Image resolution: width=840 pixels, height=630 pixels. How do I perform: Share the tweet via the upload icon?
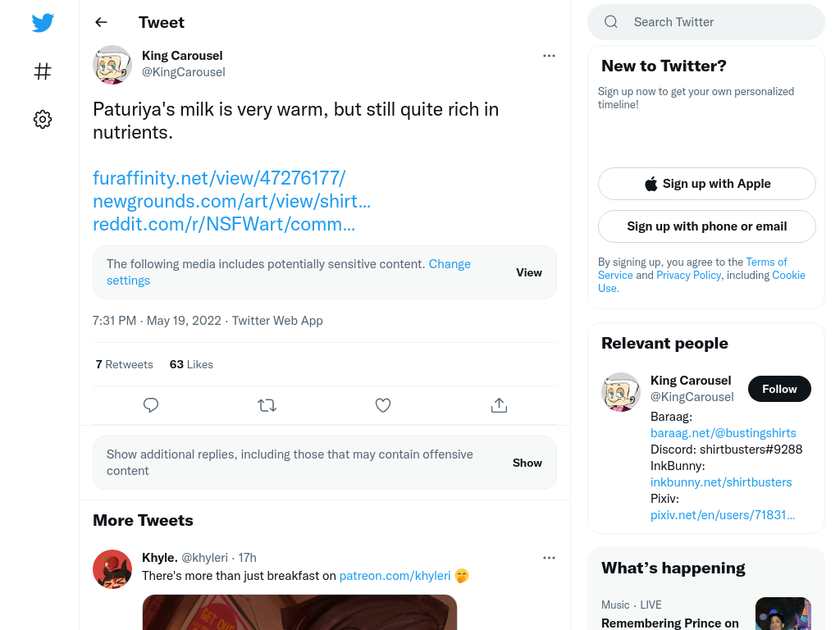click(499, 405)
